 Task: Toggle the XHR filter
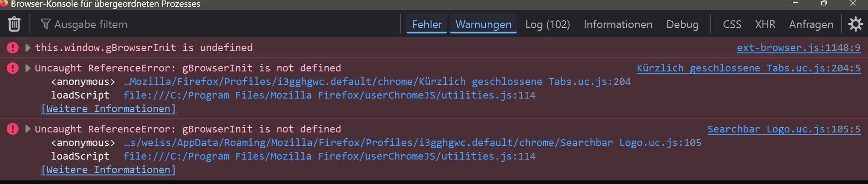pyautogui.click(x=765, y=24)
